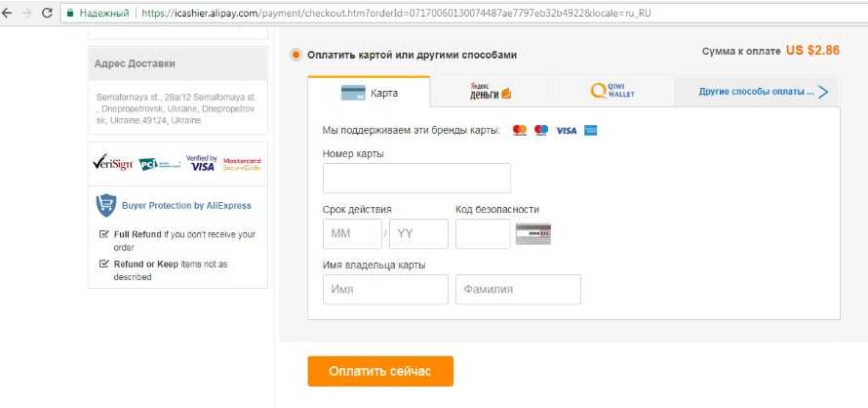The height and width of the screenshot is (408, 868).
Task: Click the browser back arrow
Action: (x=8, y=14)
